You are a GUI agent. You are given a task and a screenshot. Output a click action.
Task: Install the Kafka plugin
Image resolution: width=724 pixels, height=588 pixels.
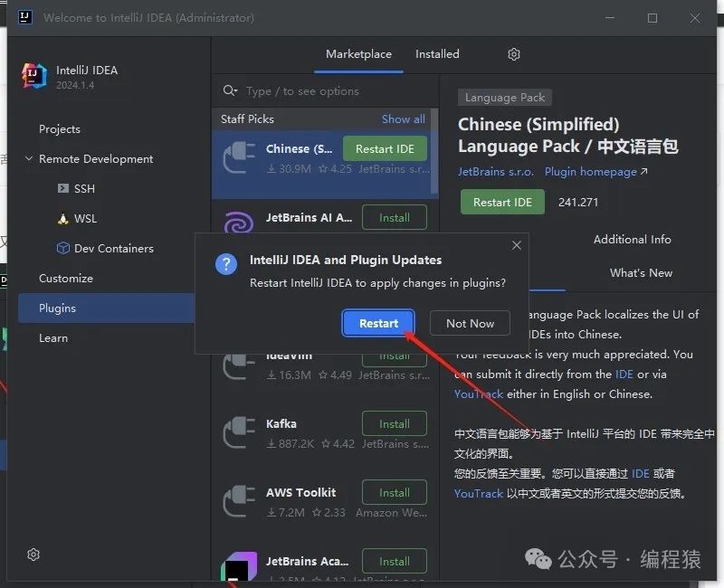pos(394,423)
